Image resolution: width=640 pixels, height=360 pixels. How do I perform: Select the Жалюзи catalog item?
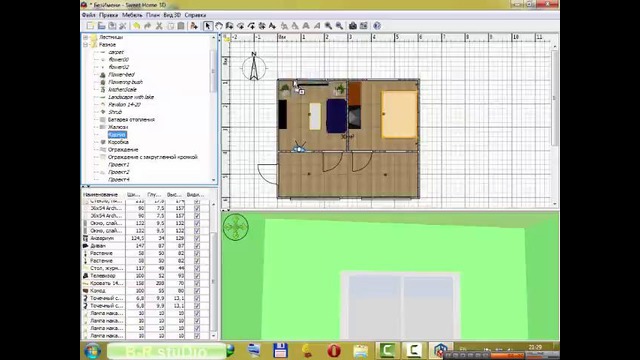(x=118, y=127)
